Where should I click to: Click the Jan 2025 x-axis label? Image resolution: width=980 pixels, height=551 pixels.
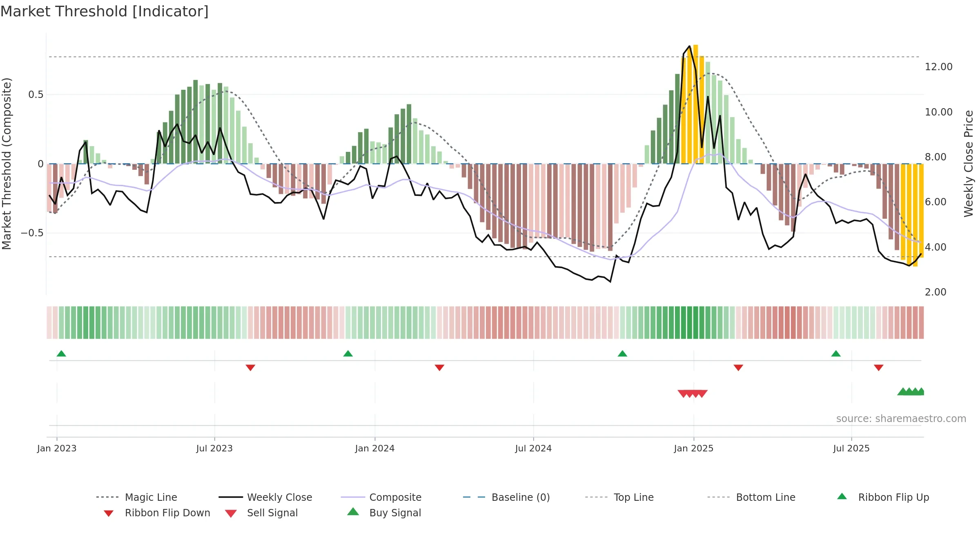point(694,448)
